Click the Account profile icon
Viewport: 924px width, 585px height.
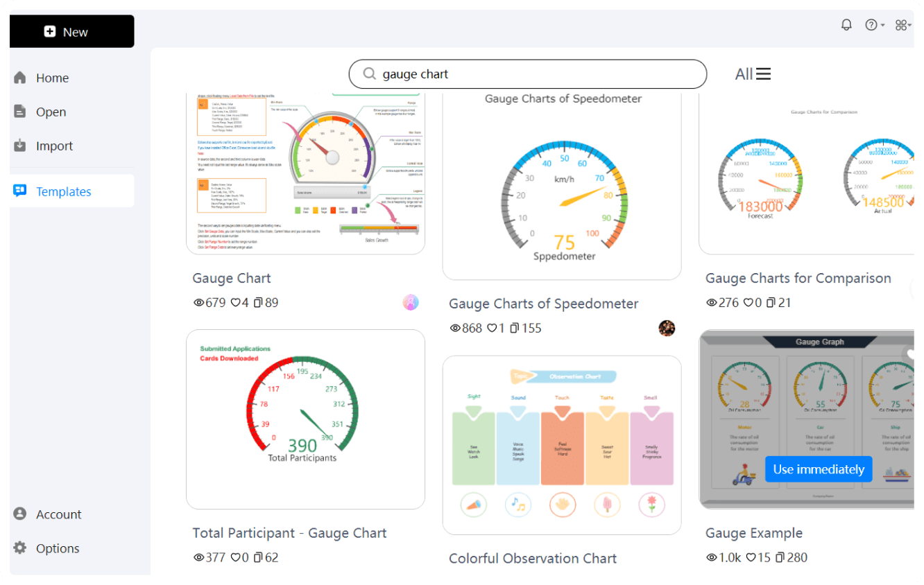point(20,514)
